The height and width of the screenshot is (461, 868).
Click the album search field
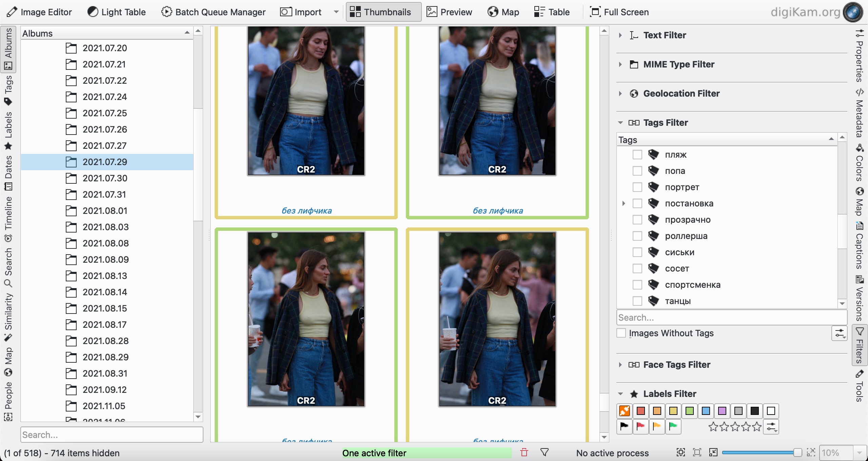tap(112, 435)
